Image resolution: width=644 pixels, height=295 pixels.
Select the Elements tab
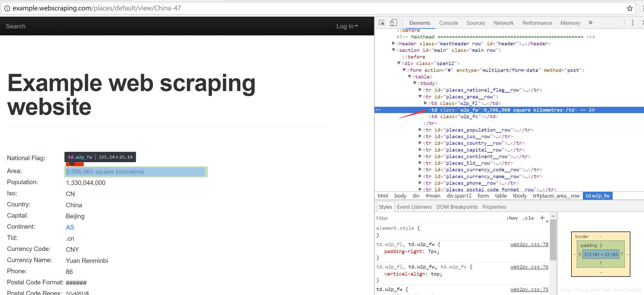coord(420,23)
